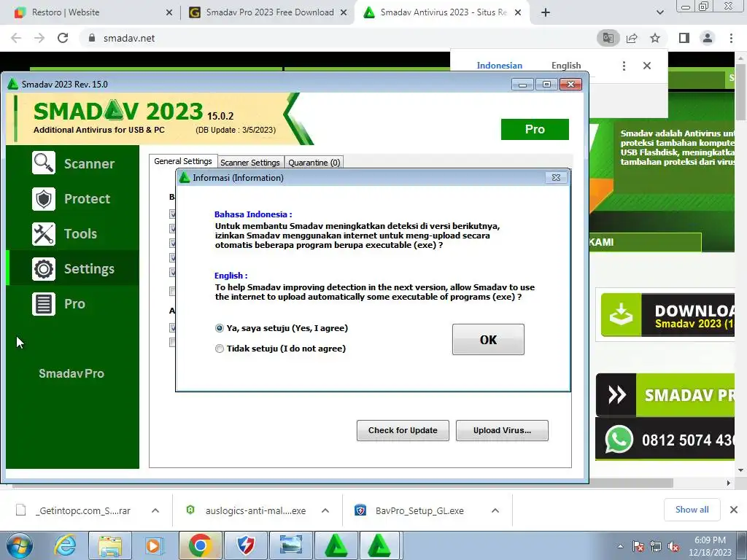The height and width of the screenshot is (560, 747).
Task: Close the downloads bar
Action: (734, 510)
